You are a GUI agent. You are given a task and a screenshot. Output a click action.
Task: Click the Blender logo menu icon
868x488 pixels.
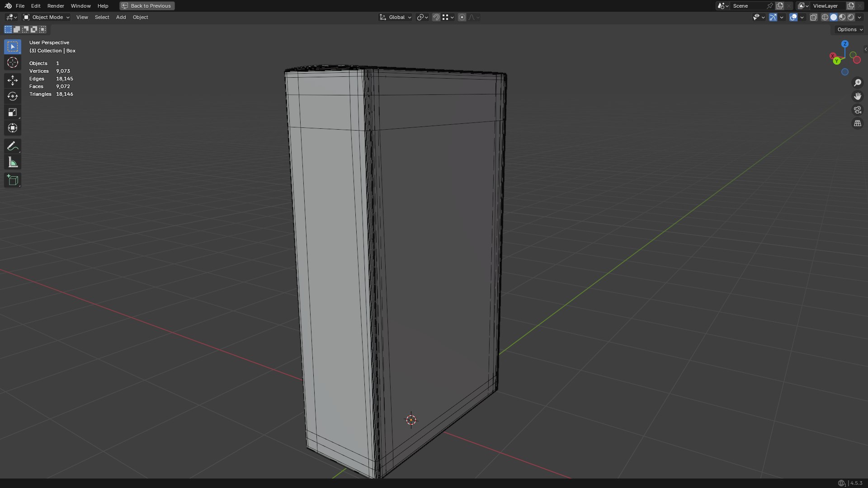pyautogui.click(x=8, y=6)
